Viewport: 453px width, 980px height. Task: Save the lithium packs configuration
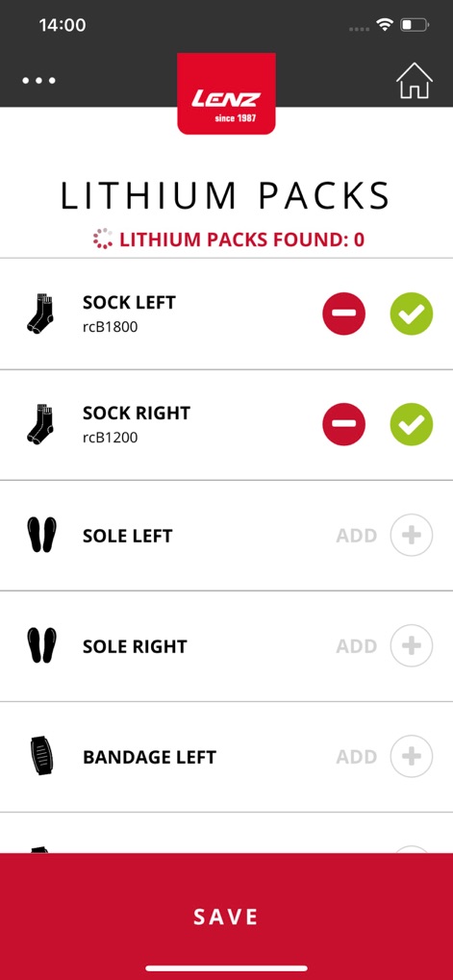[226, 917]
